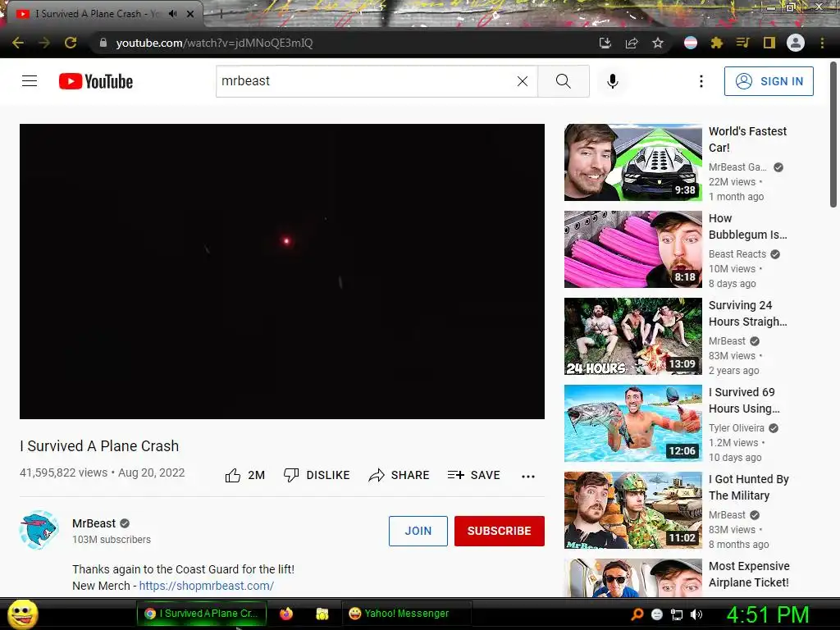Click the 41,595,822 views text
Screen dimensions: 840x630
pyautogui.click(x=64, y=472)
